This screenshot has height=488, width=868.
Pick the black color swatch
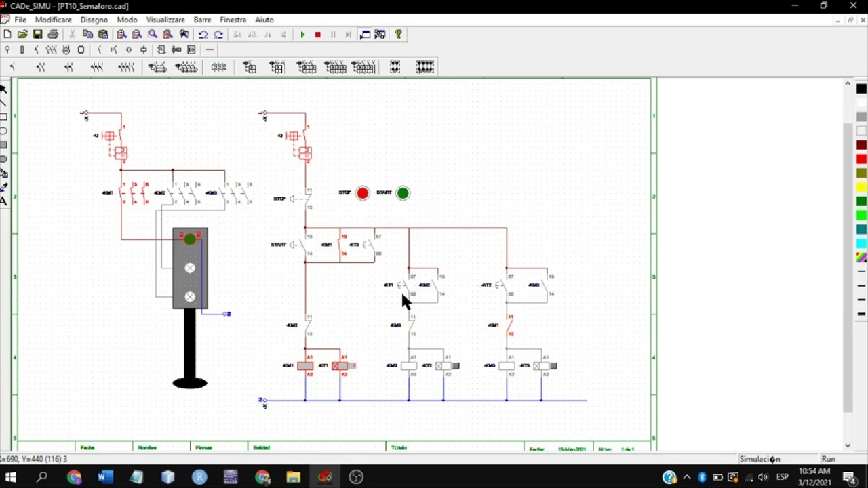(861, 89)
